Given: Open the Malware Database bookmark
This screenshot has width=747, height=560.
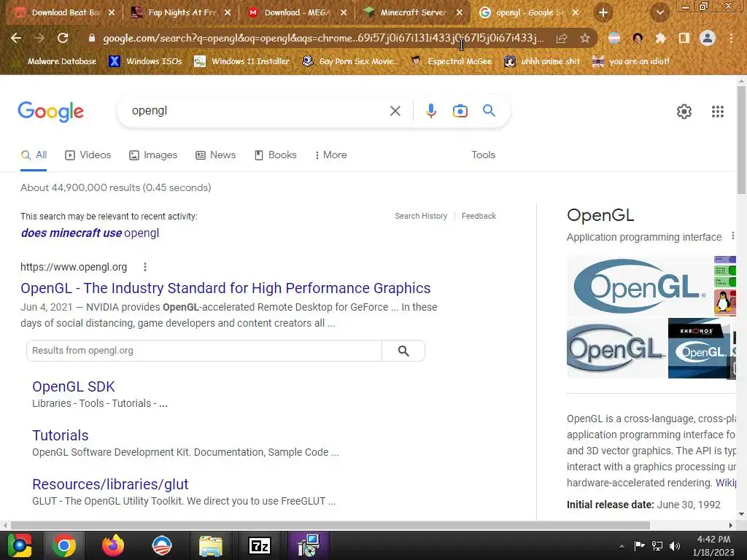Looking at the screenshot, I should 55,61.
